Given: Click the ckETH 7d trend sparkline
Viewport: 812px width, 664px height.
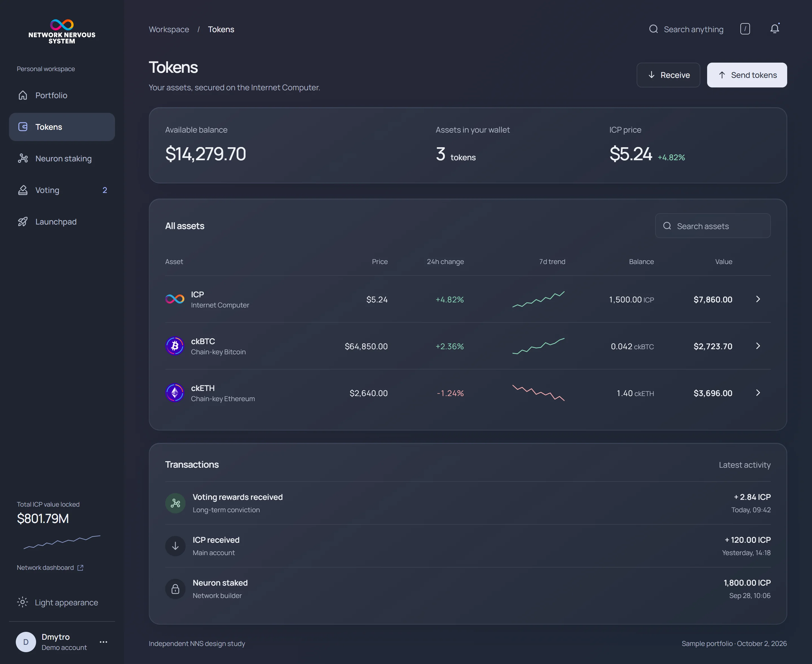Looking at the screenshot, I should tap(538, 393).
